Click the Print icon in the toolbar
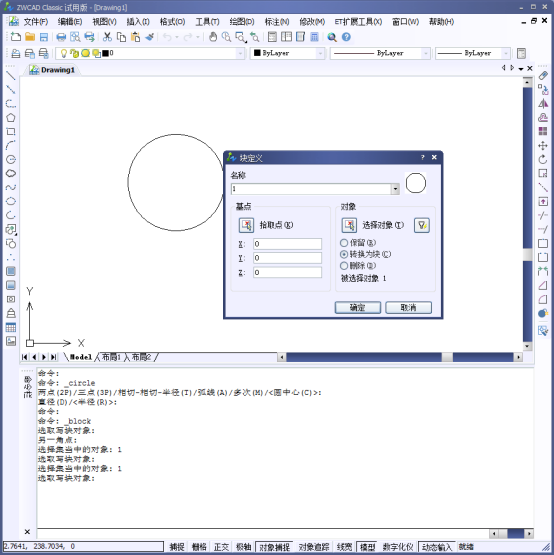 [x=61, y=37]
